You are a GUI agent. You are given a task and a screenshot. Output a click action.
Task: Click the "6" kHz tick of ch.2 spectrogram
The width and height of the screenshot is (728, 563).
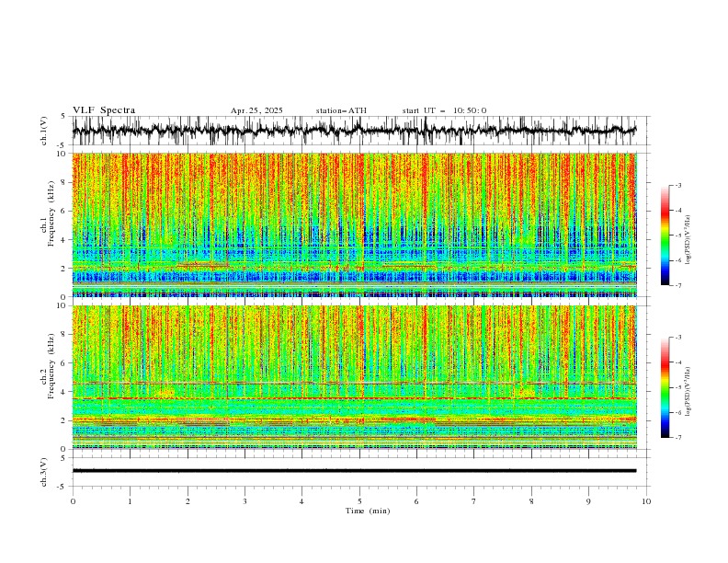(x=64, y=362)
